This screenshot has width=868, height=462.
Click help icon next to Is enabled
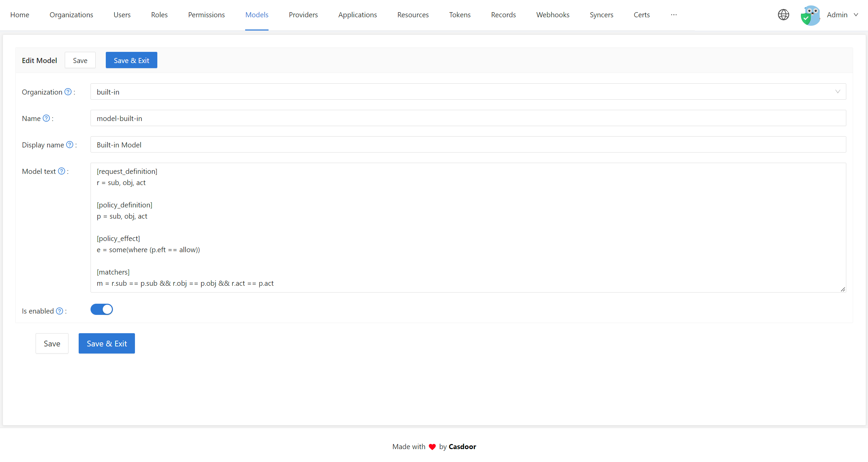[59, 311]
